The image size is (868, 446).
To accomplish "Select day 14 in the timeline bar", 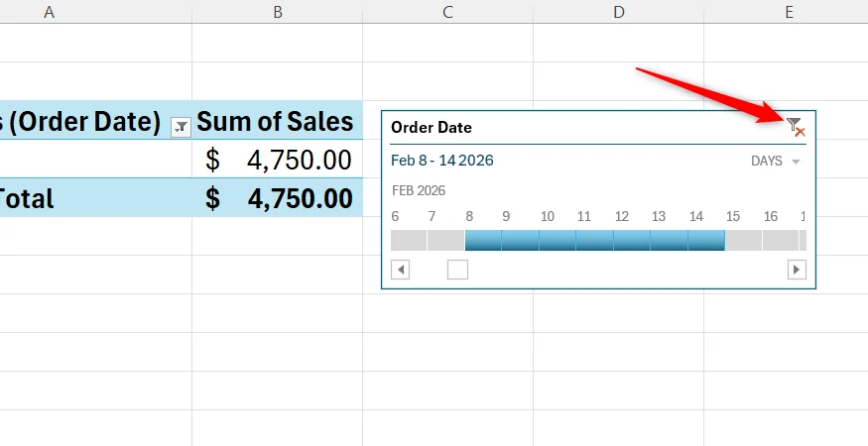I will (x=706, y=240).
